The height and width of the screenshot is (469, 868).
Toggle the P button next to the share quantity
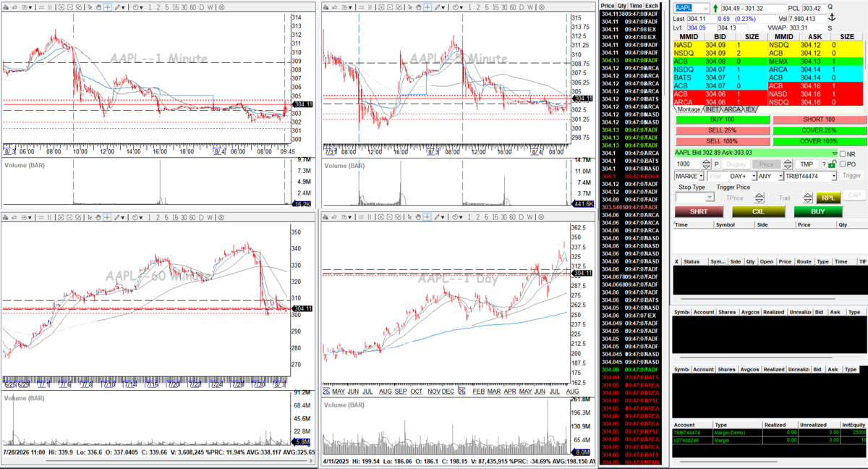[716, 164]
